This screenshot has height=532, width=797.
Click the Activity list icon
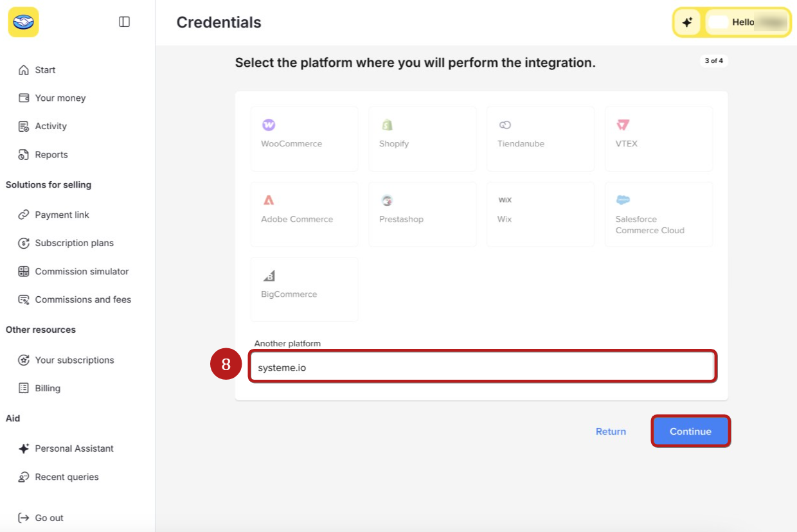(24, 127)
